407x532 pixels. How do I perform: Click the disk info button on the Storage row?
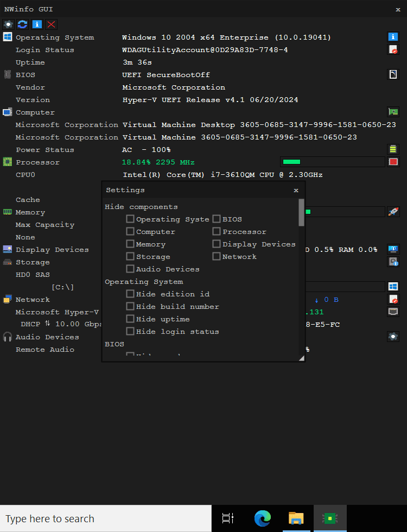pos(393,262)
